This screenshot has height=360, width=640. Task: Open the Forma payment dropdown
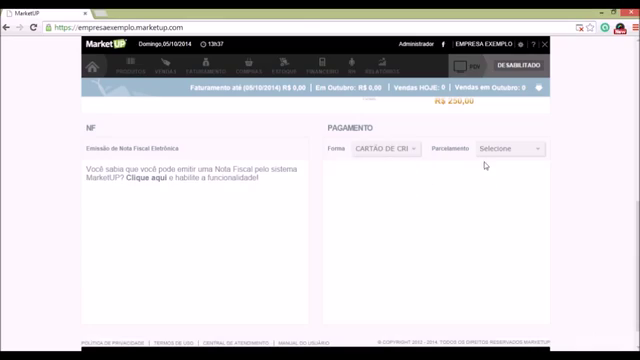pyautogui.click(x=386, y=149)
